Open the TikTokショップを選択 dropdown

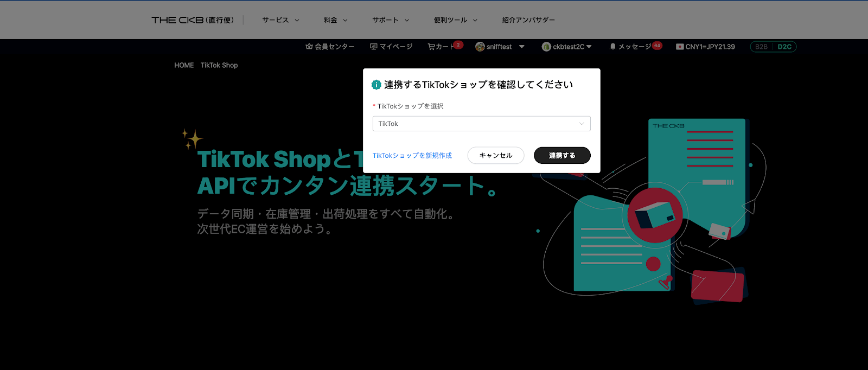[x=482, y=124]
